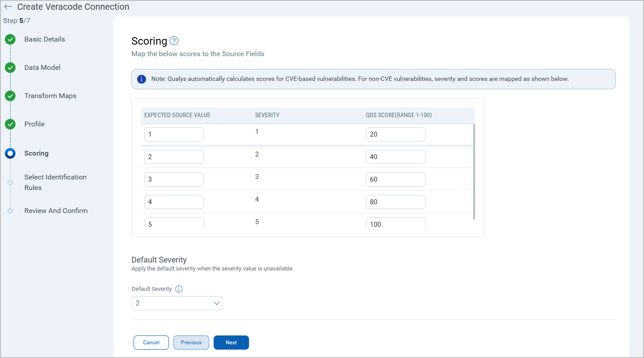644x358 pixels.
Task: Go to the Scoring step in sidebar
Action: point(36,153)
